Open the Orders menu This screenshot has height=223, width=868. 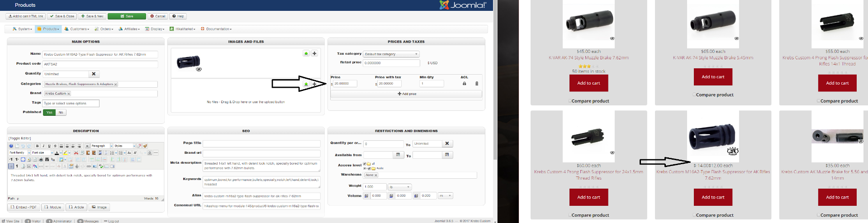(104, 29)
